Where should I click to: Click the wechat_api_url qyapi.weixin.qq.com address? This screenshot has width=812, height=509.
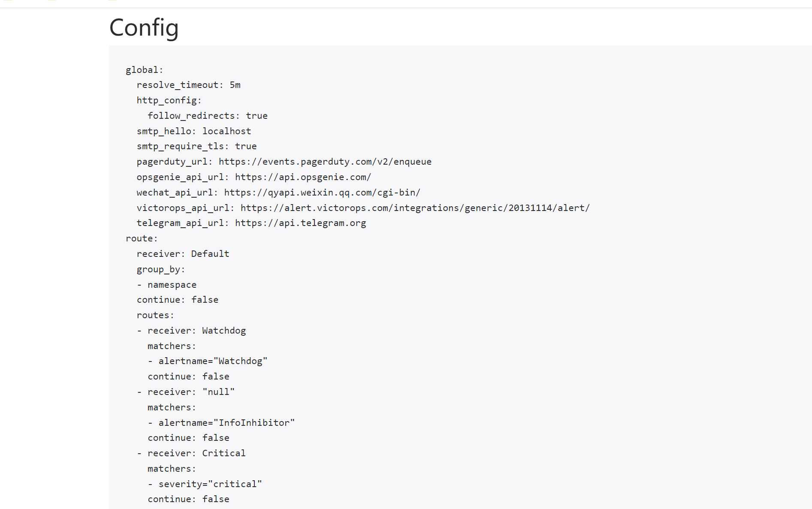coord(322,193)
